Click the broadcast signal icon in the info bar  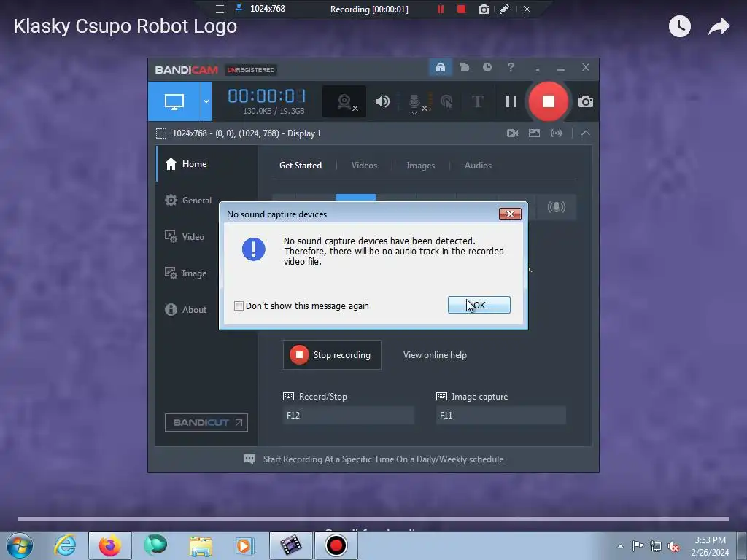coord(556,133)
